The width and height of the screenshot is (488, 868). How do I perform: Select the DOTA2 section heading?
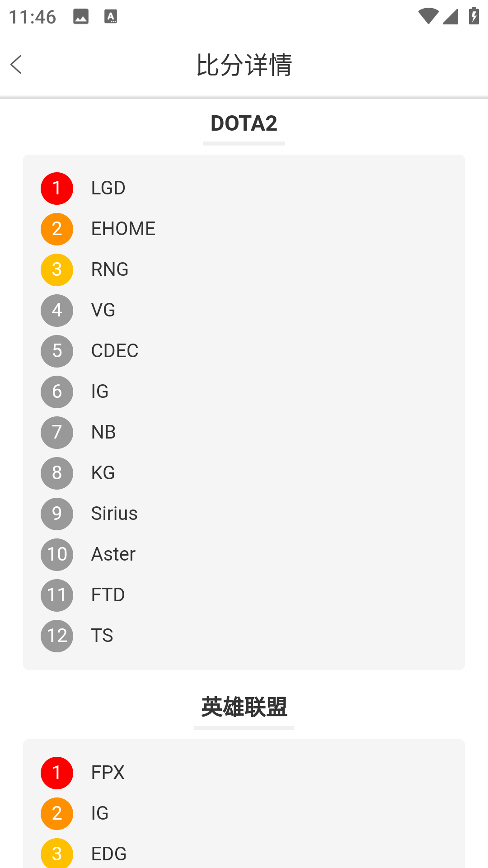point(244,123)
